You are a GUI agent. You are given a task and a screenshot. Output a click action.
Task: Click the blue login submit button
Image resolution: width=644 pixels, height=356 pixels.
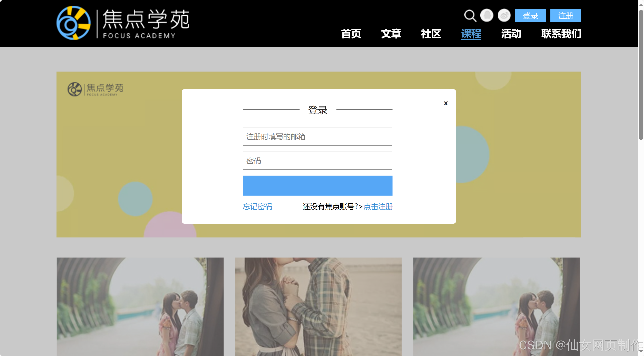pyautogui.click(x=317, y=185)
